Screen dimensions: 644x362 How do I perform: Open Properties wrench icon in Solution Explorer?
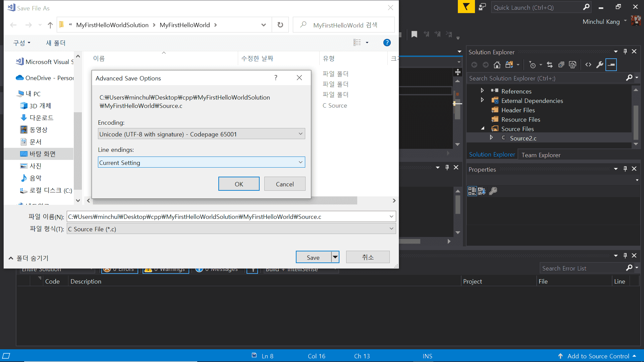(x=600, y=65)
